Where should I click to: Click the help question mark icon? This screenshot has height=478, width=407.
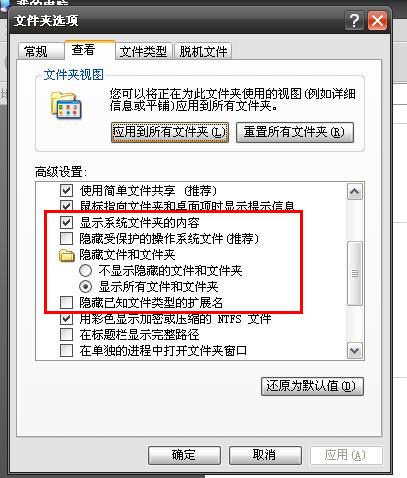[x=355, y=21]
